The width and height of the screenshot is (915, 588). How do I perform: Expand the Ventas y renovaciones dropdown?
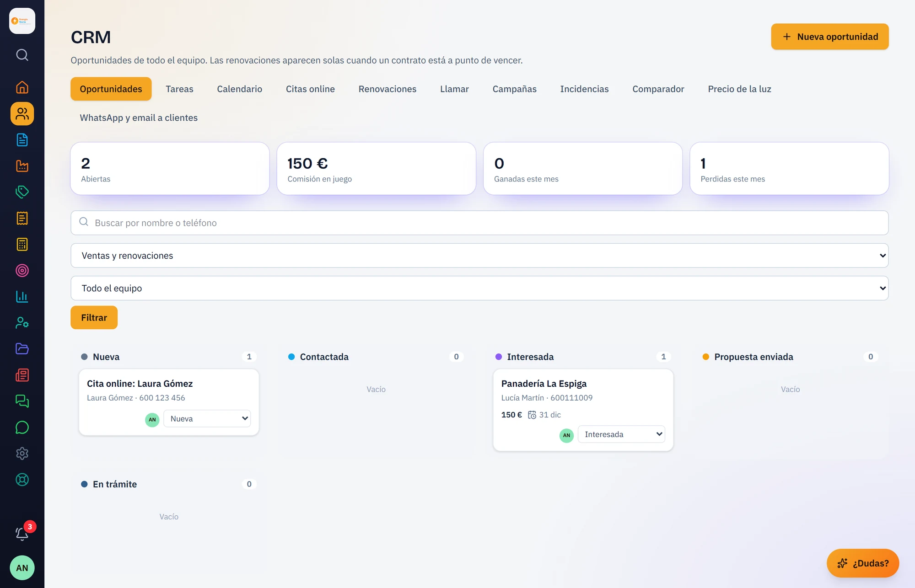click(x=479, y=256)
